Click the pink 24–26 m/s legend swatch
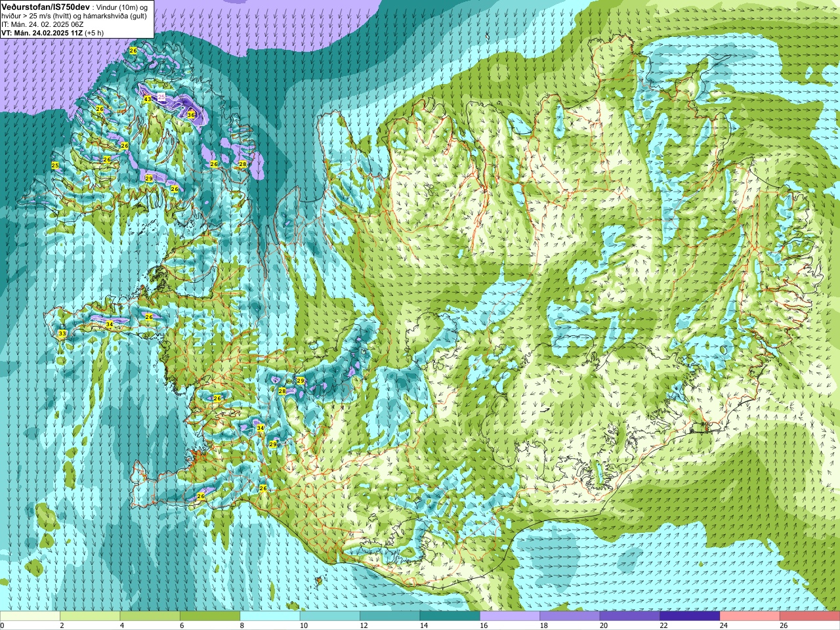840x630 pixels. pyautogui.click(x=750, y=616)
